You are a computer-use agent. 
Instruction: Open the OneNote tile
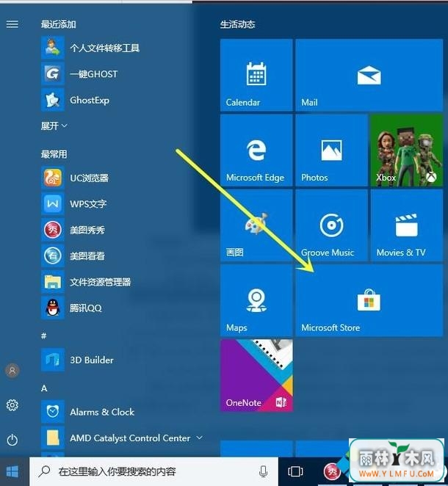pyautogui.click(x=256, y=375)
